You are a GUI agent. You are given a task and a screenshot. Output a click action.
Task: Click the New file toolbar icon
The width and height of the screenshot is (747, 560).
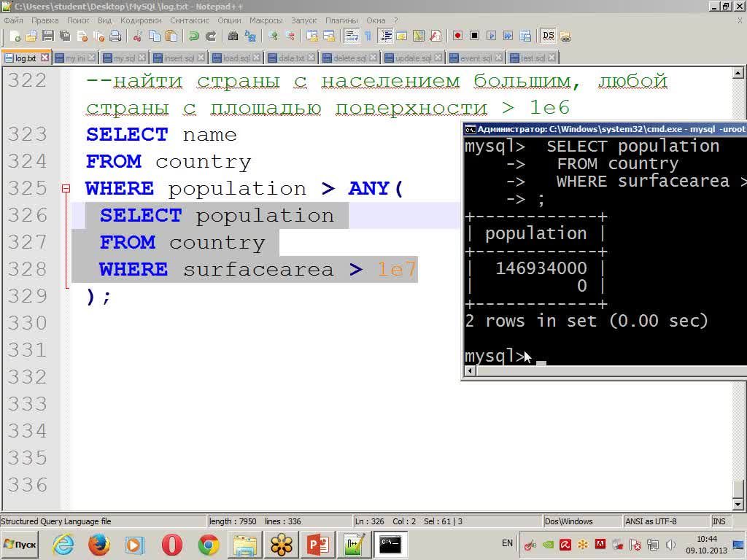[x=15, y=36]
